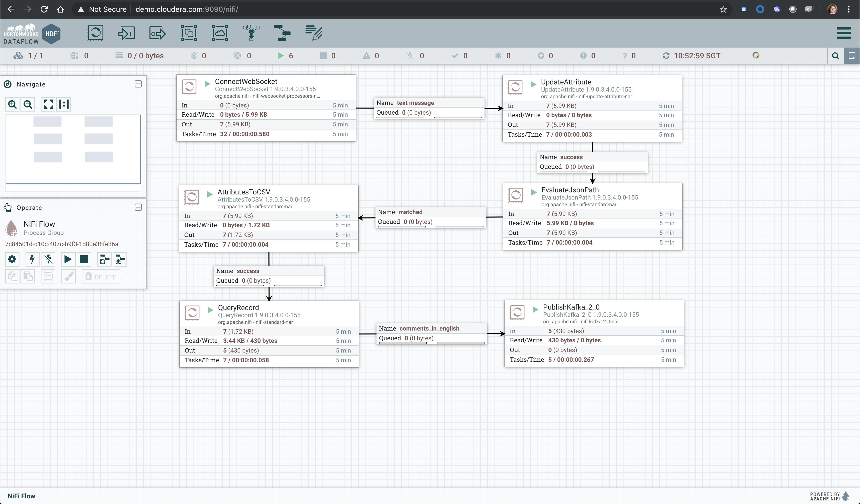
Task: Select the Remote Process Group icon
Action: [x=220, y=33]
